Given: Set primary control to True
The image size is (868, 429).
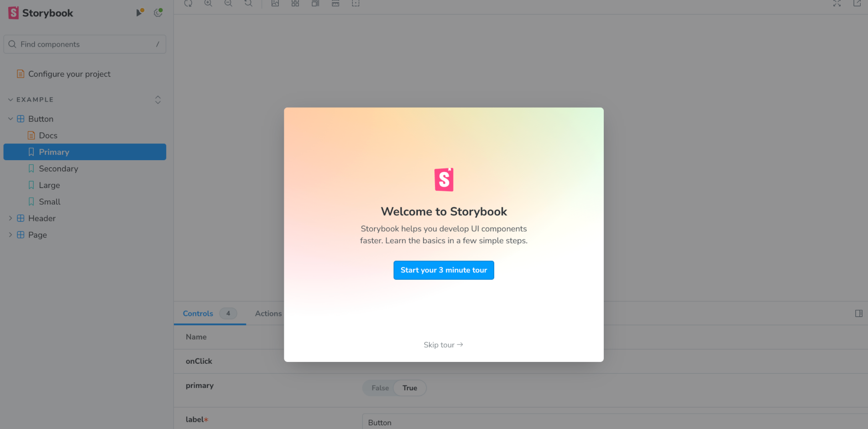Looking at the screenshot, I should 410,388.
